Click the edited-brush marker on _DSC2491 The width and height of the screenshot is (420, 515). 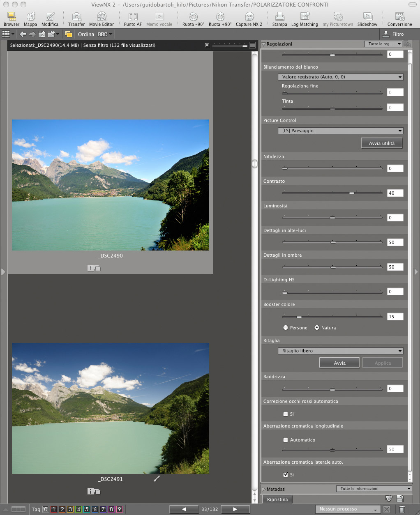[157, 478]
